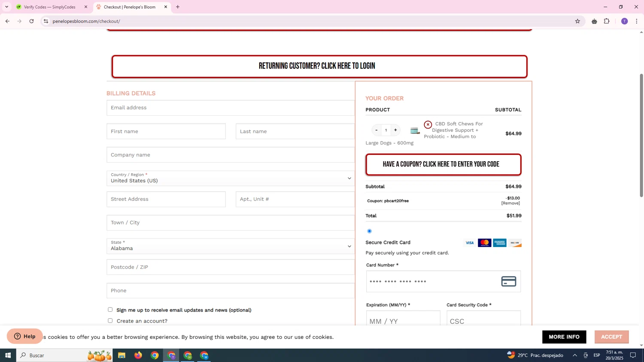Click More Info on cookie notice

(x=564, y=337)
